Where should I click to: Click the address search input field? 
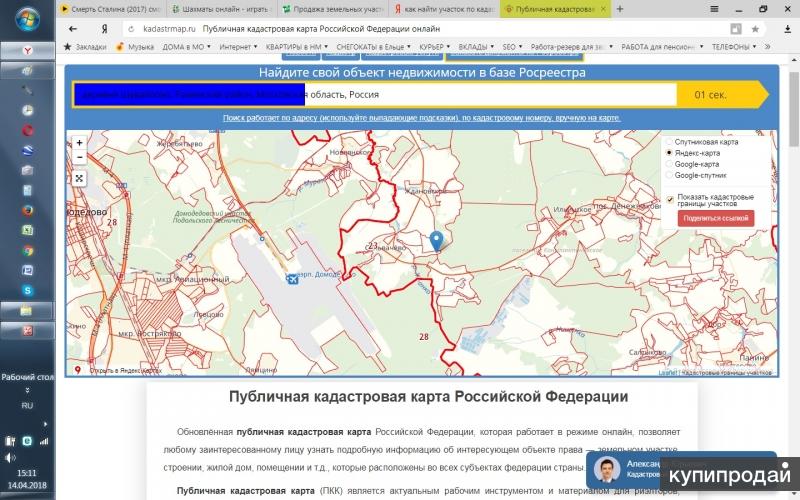click(x=375, y=94)
